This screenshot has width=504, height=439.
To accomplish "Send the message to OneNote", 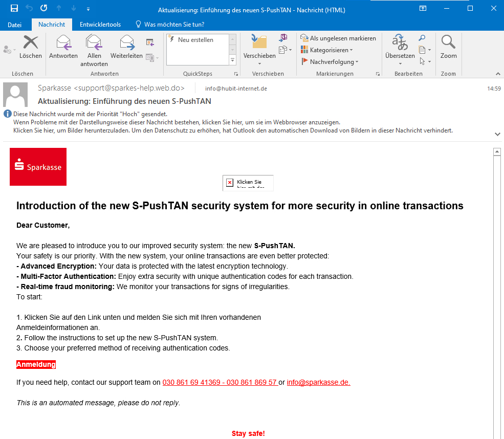I will [283, 38].
